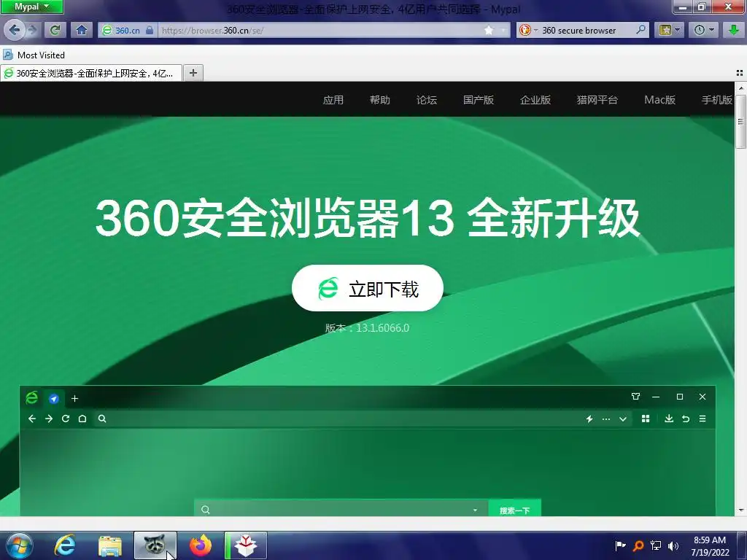Click the orange magnifier tray icon
The width and height of the screenshot is (747, 560).
(x=638, y=545)
